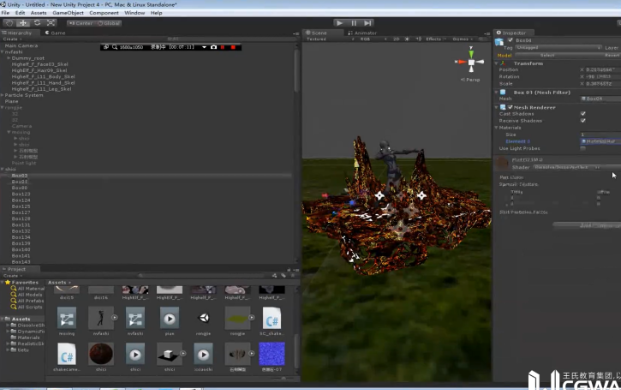Select Main Camera in the Hierarchy
The height and width of the screenshot is (390, 621).
coord(21,46)
